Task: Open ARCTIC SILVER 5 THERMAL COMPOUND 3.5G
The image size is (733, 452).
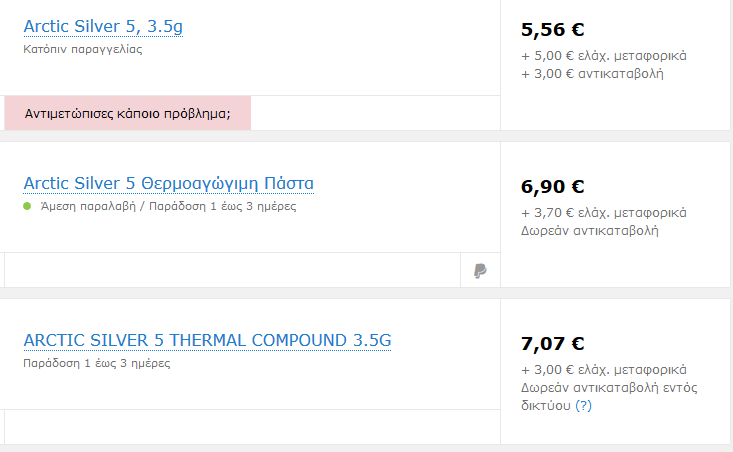Action: tap(207, 340)
